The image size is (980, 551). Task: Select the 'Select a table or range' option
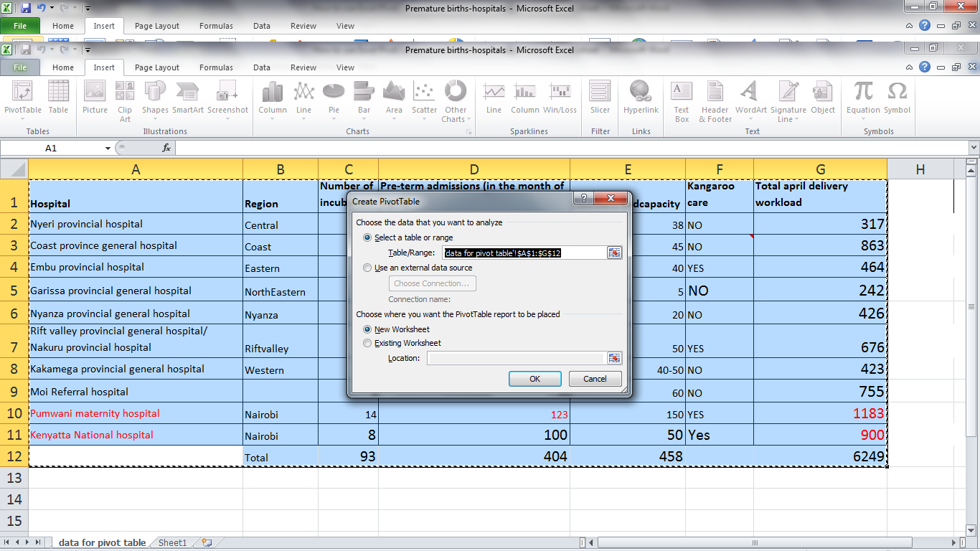[x=368, y=237]
